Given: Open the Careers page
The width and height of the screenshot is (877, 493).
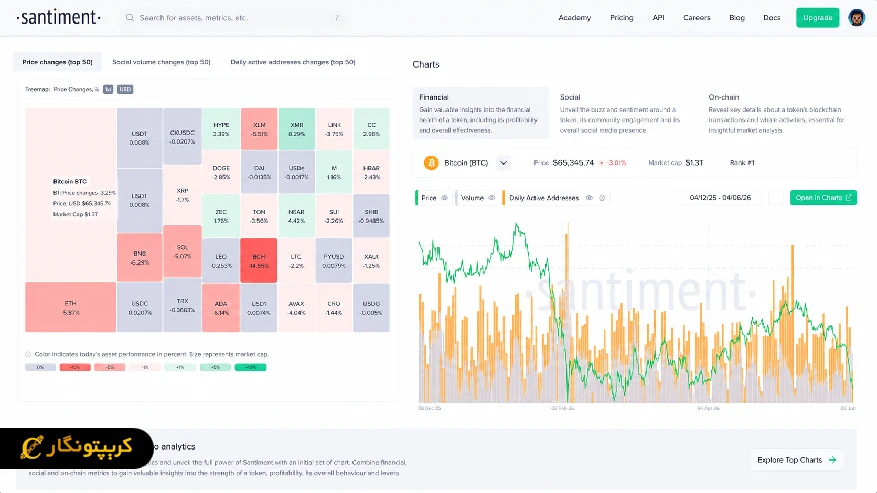Looking at the screenshot, I should (696, 17).
